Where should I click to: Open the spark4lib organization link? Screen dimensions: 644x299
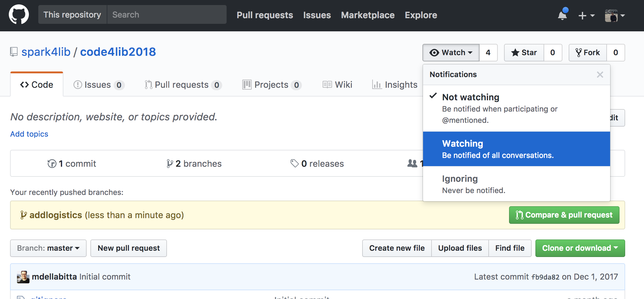point(46,52)
